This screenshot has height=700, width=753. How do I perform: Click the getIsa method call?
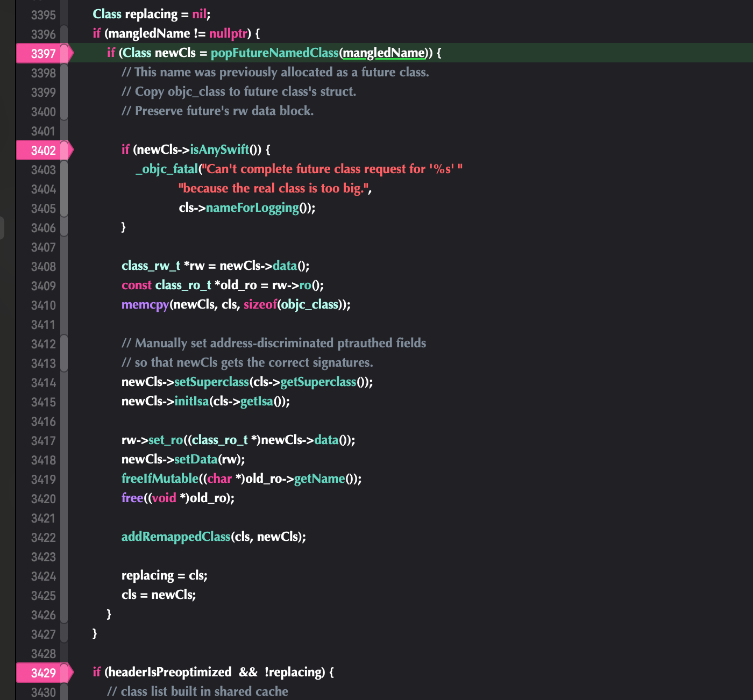(x=257, y=401)
